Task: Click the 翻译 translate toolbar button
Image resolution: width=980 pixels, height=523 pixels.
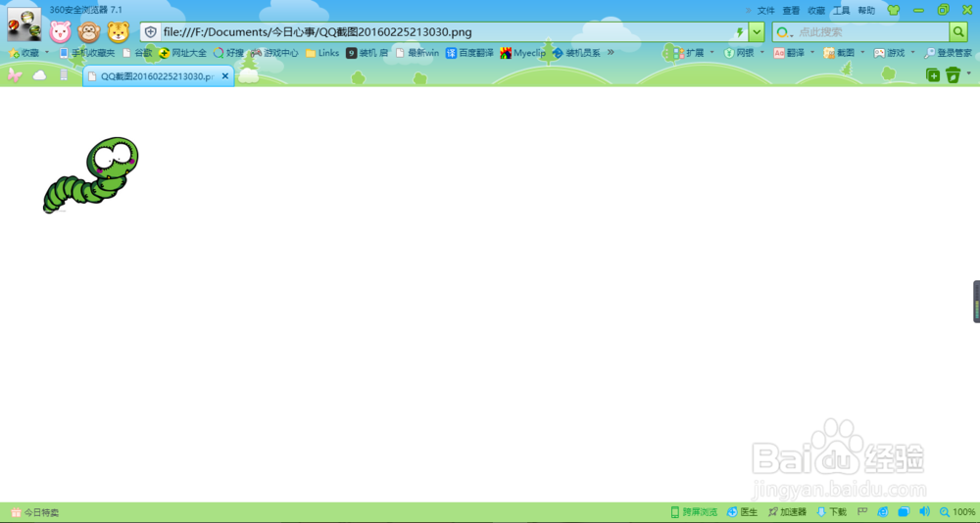Action: (x=789, y=53)
